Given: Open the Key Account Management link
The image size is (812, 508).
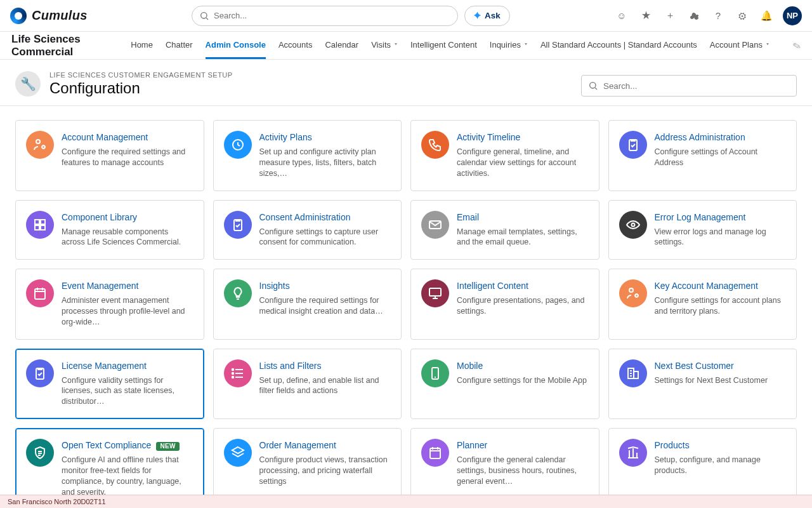Looking at the screenshot, I should coord(706,286).
